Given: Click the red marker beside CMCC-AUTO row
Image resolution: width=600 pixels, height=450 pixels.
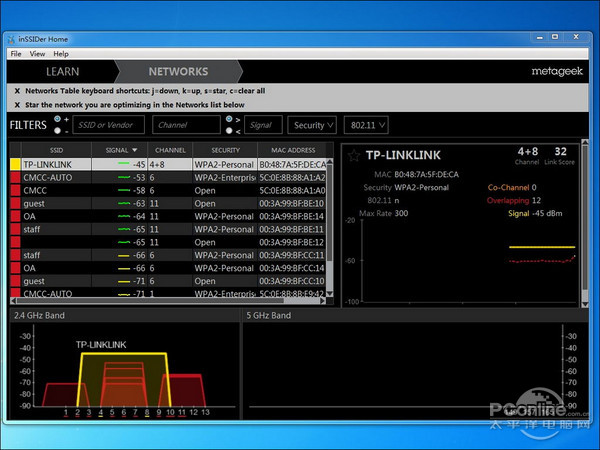Looking at the screenshot, I should coord(15,177).
